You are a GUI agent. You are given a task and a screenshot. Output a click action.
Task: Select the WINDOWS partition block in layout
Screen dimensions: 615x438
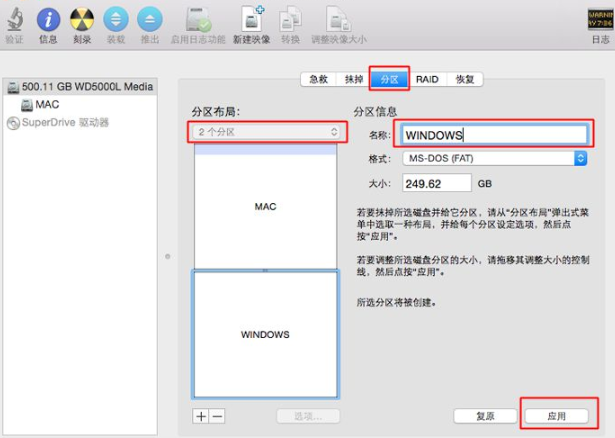(x=265, y=334)
